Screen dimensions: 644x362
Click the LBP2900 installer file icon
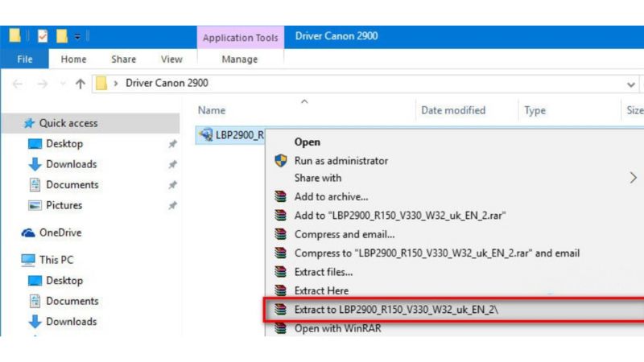coord(205,134)
